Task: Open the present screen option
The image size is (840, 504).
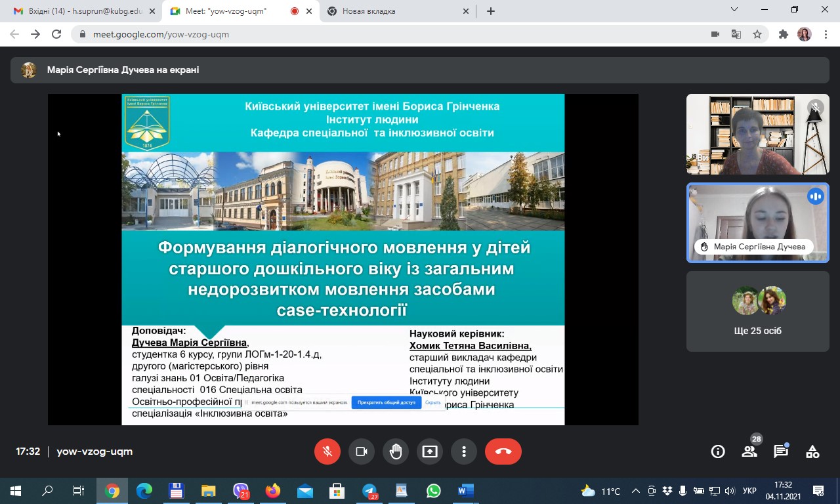Action: (430, 451)
